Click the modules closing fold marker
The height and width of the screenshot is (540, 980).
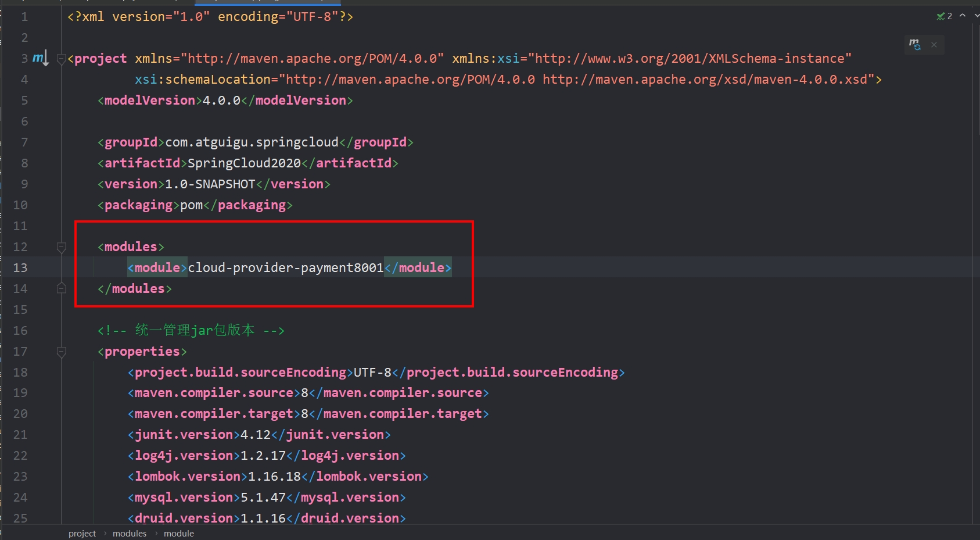(61, 288)
